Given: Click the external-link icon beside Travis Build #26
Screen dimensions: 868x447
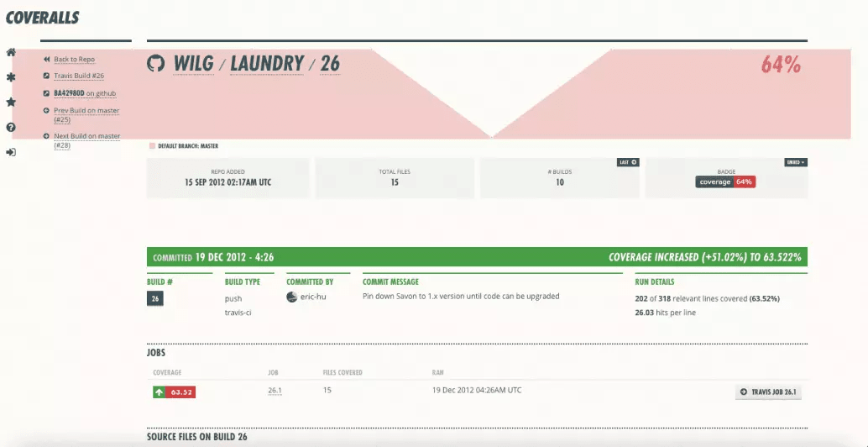Looking at the screenshot, I should coord(46,76).
